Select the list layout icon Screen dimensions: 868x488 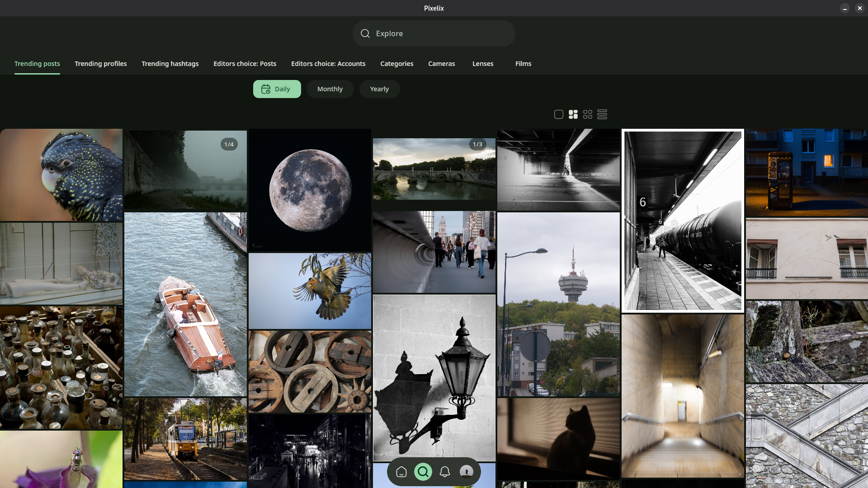click(602, 114)
